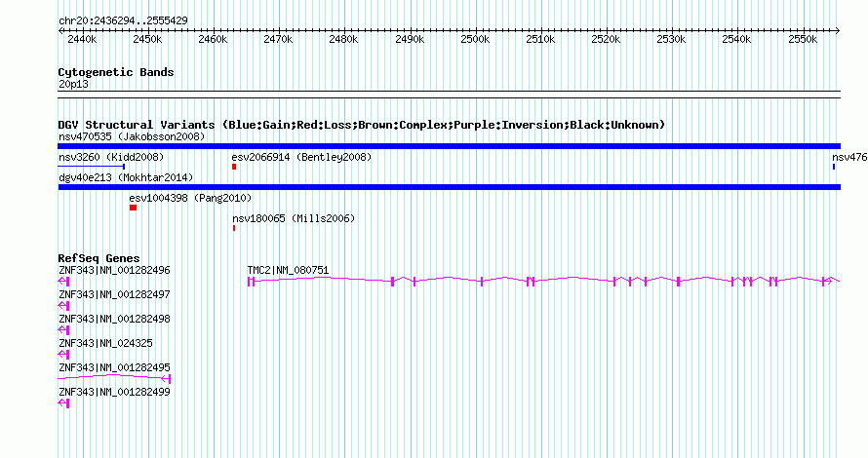Image resolution: width=868 pixels, height=458 pixels.
Task: Click the ruler's right arrowhead
Action: pyautogui.click(x=838, y=31)
